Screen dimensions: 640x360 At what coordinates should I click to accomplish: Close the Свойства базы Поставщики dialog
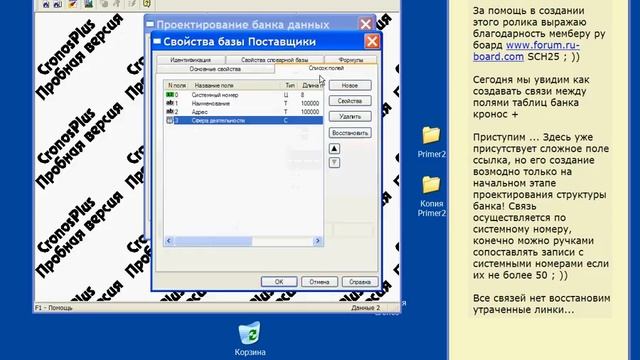tap(372, 41)
